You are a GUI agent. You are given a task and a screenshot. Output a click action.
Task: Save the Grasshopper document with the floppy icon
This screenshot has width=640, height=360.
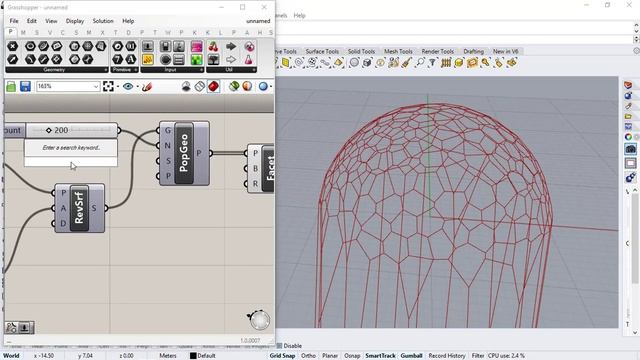coord(25,87)
